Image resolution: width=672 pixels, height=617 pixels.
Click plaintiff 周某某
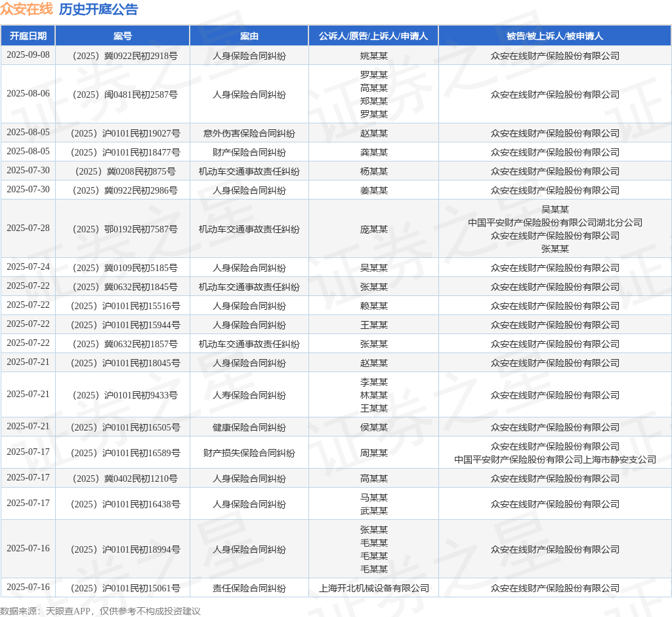tap(373, 453)
